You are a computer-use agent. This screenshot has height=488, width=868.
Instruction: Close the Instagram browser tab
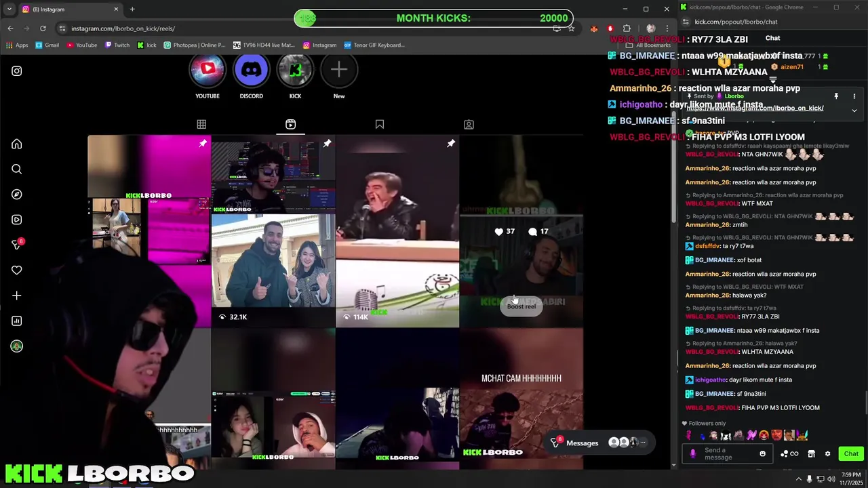[116, 9]
